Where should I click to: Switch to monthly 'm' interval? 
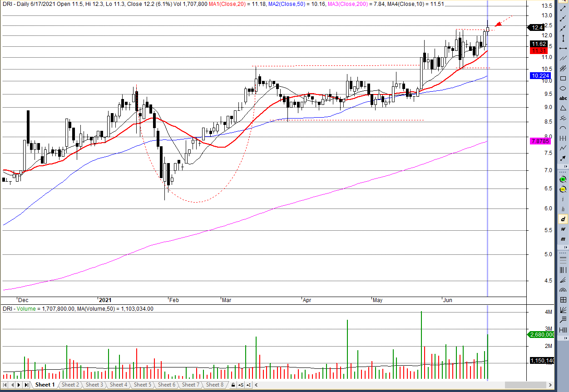[x=563, y=239]
